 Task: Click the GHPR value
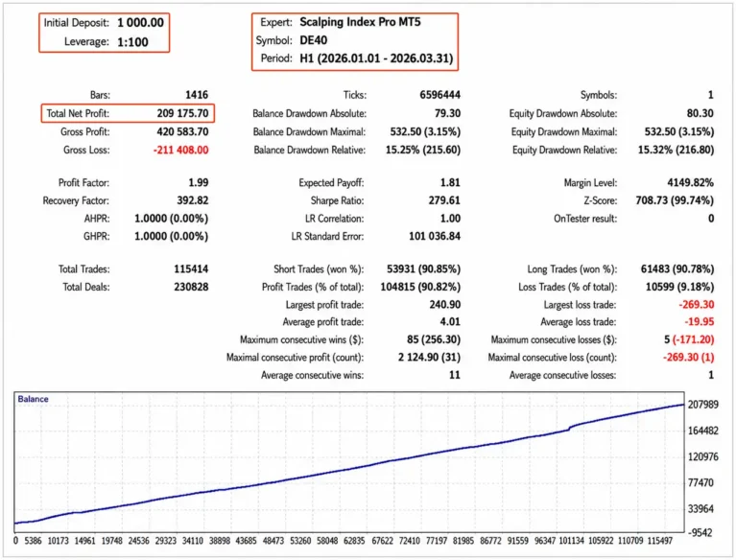(172, 237)
